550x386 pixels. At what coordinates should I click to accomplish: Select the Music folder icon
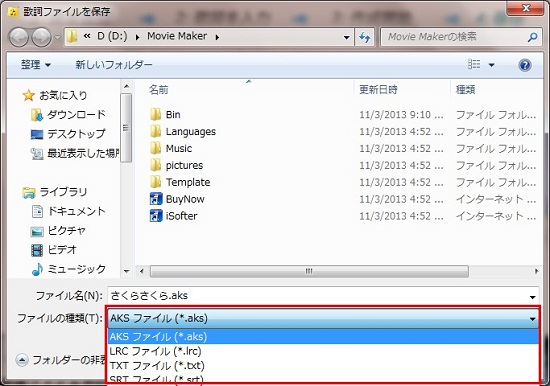155,148
